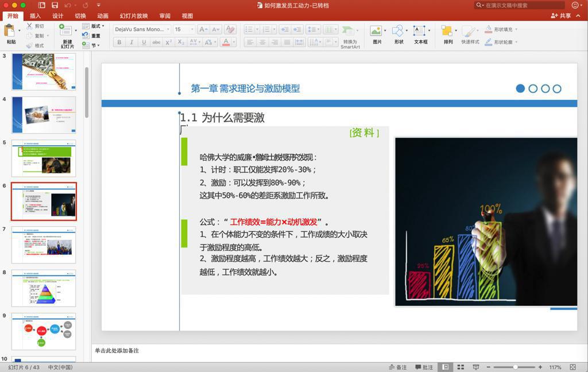Click the Redo icon in the title bar

tap(85, 5)
